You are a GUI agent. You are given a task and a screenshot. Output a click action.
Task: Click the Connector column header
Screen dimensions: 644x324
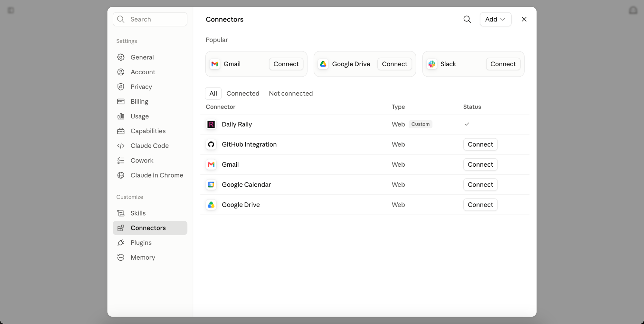click(221, 107)
